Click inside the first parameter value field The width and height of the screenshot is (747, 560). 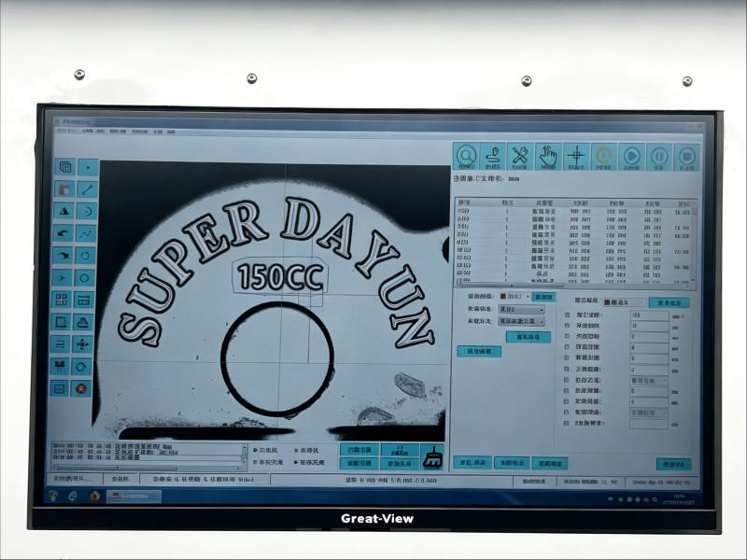point(649,315)
